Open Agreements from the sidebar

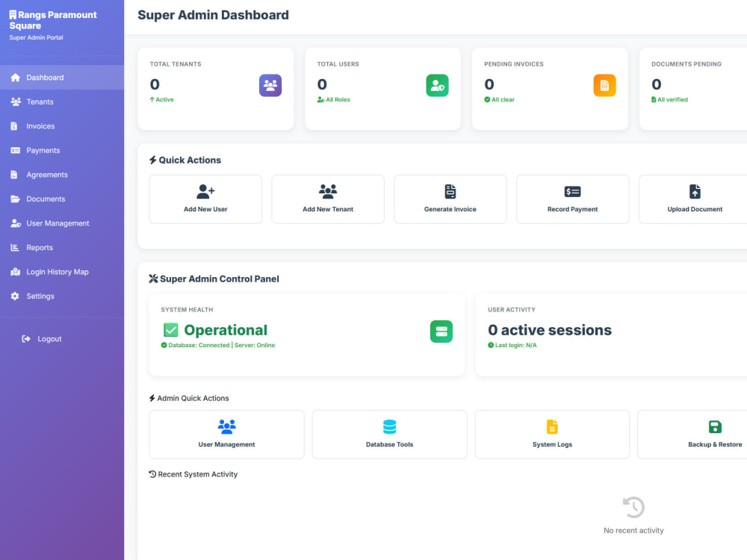(62, 175)
